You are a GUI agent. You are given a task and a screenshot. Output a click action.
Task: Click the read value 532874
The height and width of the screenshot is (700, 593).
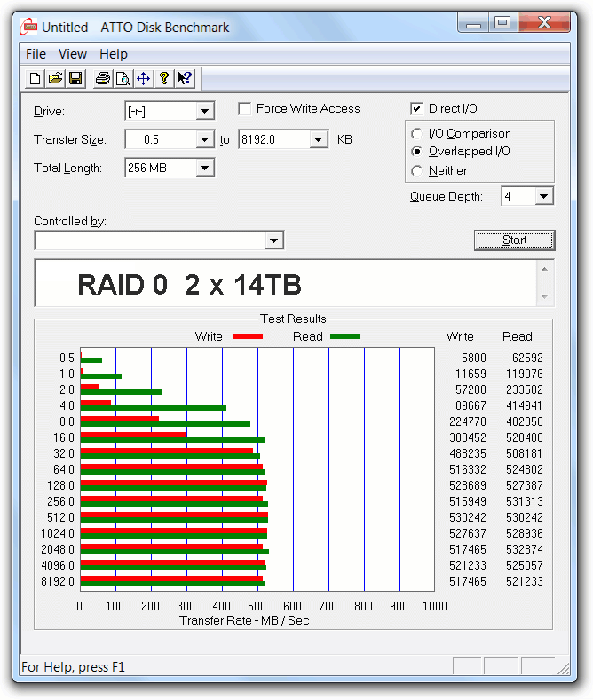525,549
